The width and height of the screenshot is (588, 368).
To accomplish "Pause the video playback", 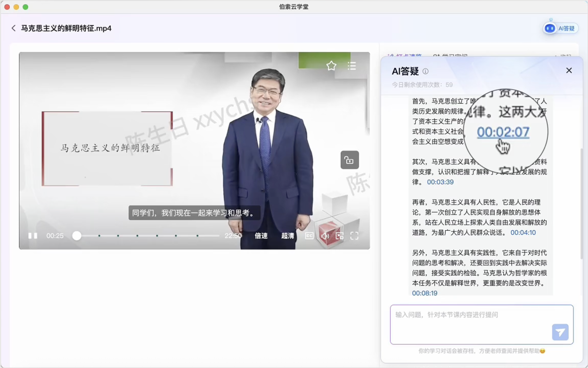I will pyautogui.click(x=33, y=236).
